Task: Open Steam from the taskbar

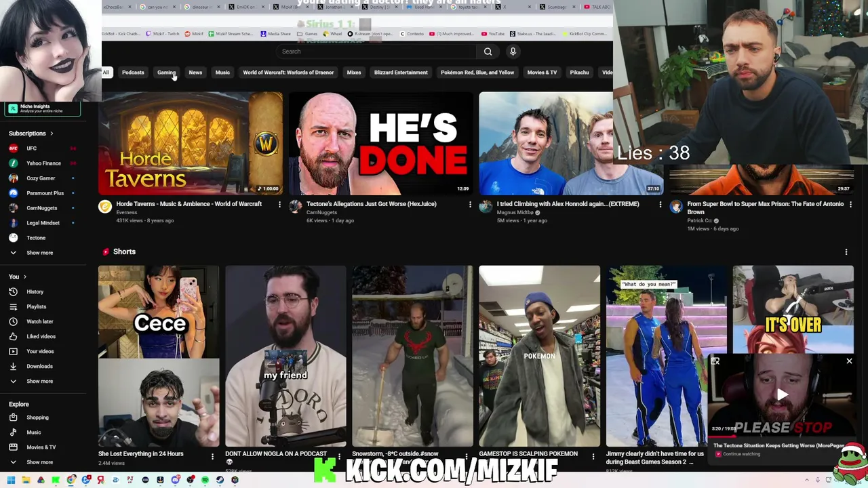Action: (220, 480)
